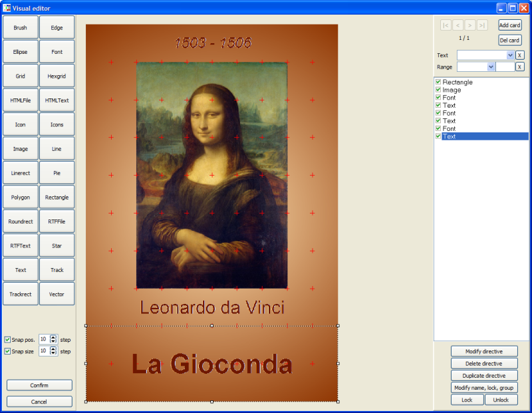The width and height of the screenshot is (532, 413).
Task: Choose the Linerect tool
Action: pos(21,173)
